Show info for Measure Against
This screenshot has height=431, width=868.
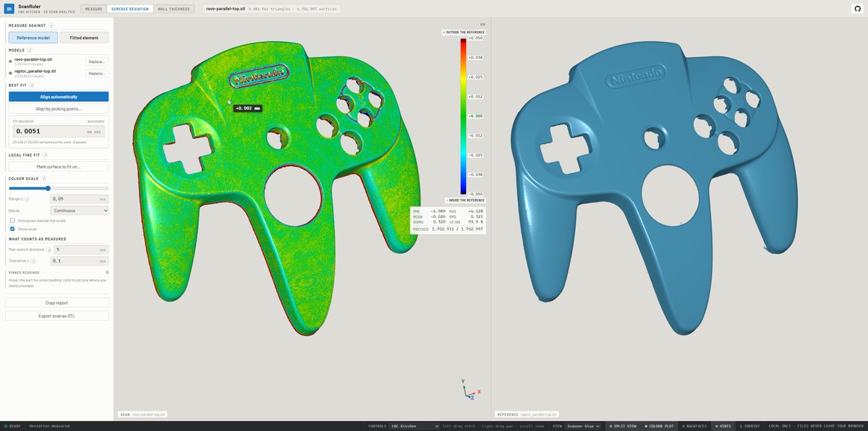(x=51, y=25)
